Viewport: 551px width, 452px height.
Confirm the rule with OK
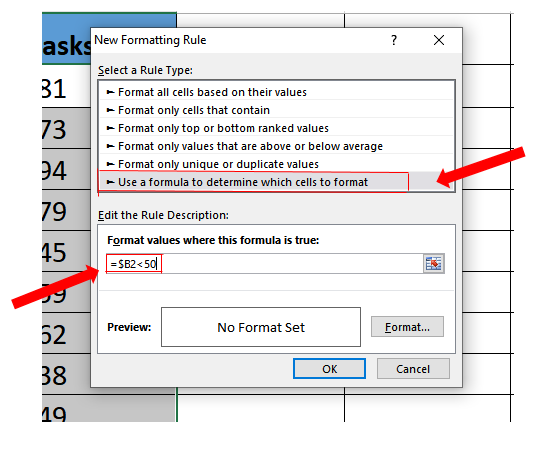click(x=329, y=369)
